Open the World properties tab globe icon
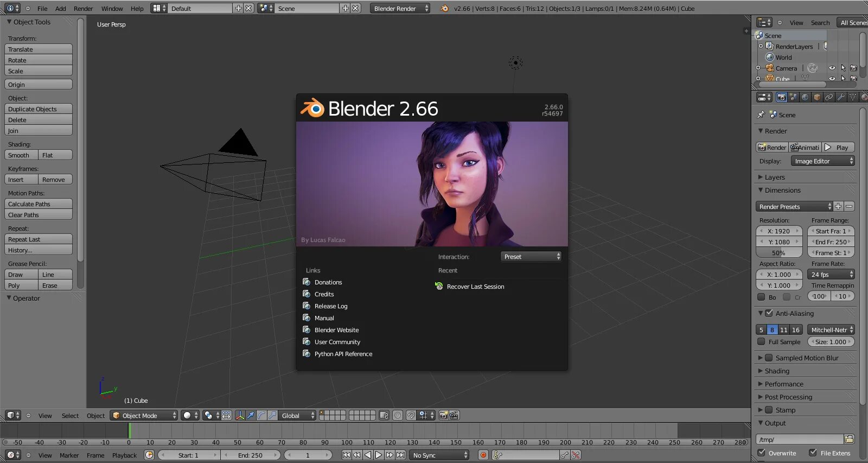 point(805,97)
